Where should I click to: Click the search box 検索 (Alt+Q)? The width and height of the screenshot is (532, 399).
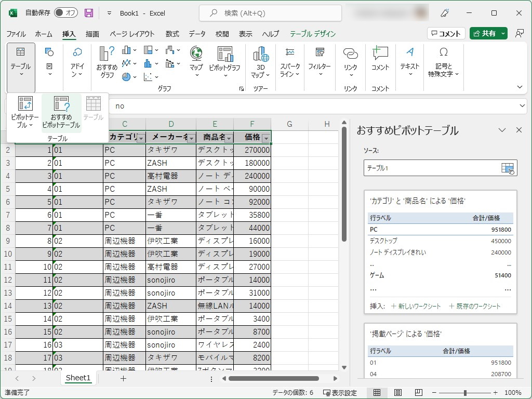pos(270,13)
